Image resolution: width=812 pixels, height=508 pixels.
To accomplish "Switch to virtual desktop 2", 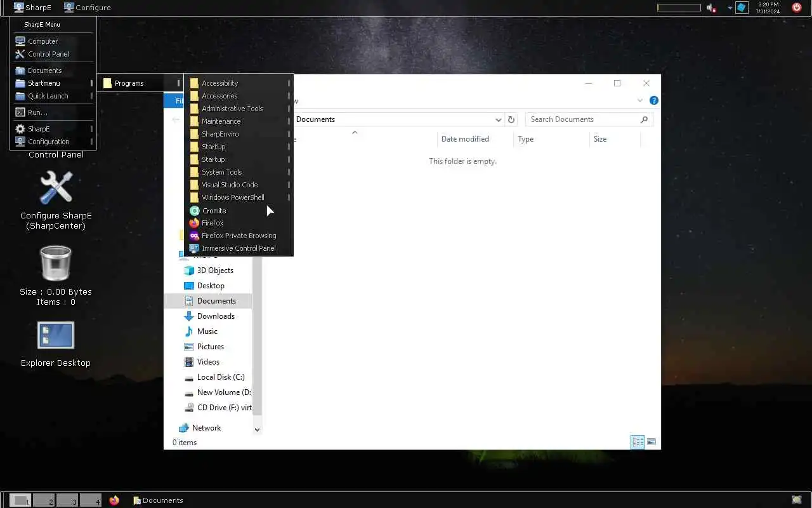I will pyautogui.click(x=44, y=500).
